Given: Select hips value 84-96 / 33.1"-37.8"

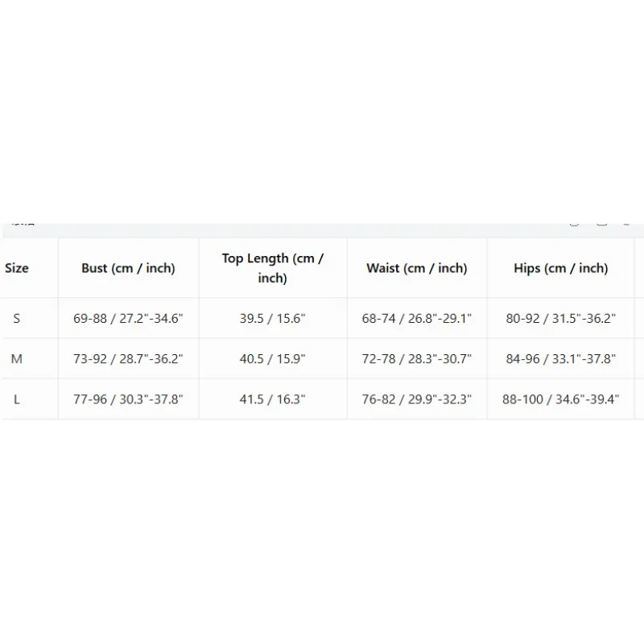Looking at the screenshot, I should point(561,359).
